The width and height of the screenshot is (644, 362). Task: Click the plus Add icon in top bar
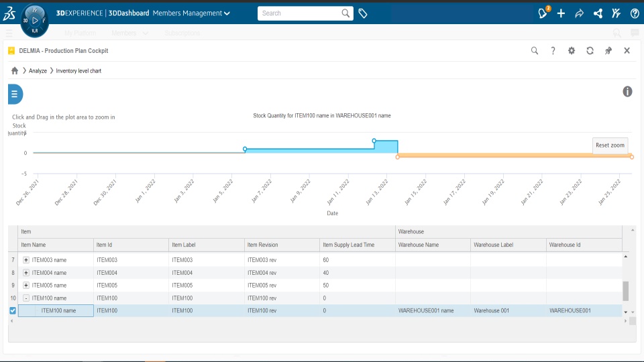pos(561,13)
